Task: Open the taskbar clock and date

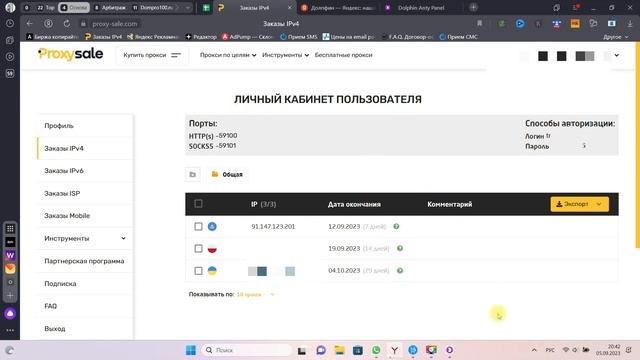Action: tap(608, 350)
